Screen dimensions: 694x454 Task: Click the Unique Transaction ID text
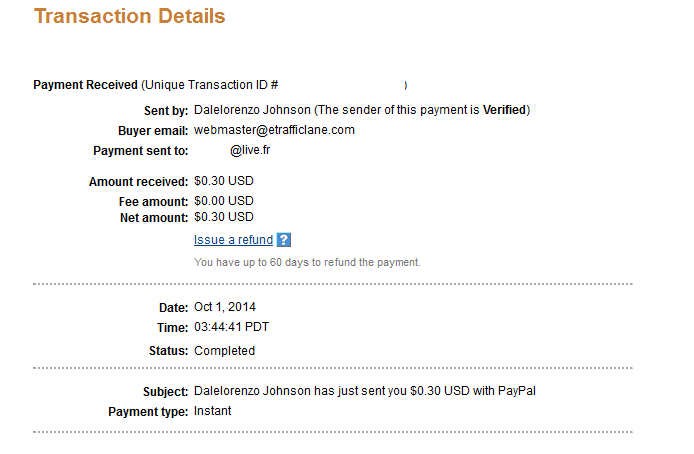click(x=210, y=85)
